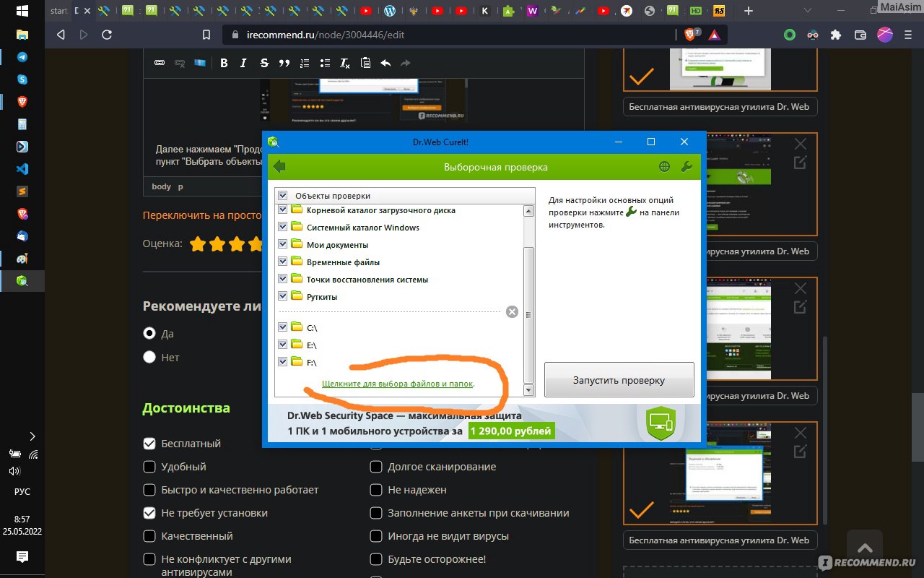Viewport: 924px width, 578px height.
Task: Undo last edit in editor toolbar
Action: point(385,63)
